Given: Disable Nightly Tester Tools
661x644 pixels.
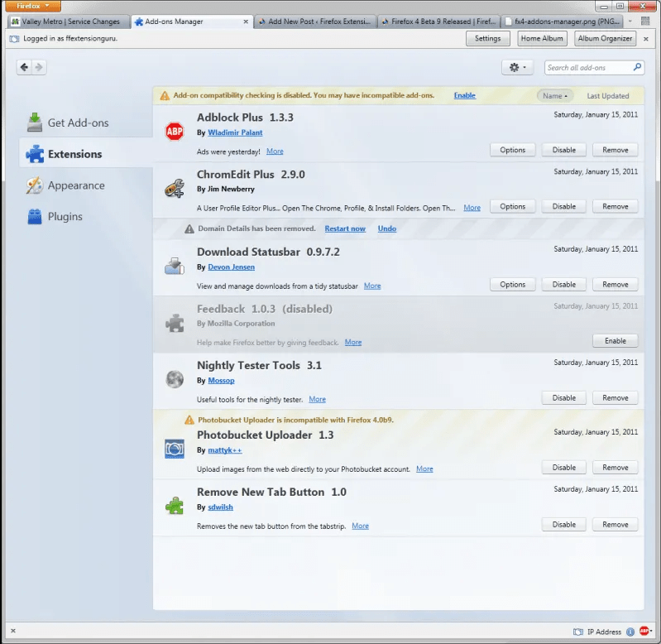Looking at the screenshot, I should [x=563, y=397].
